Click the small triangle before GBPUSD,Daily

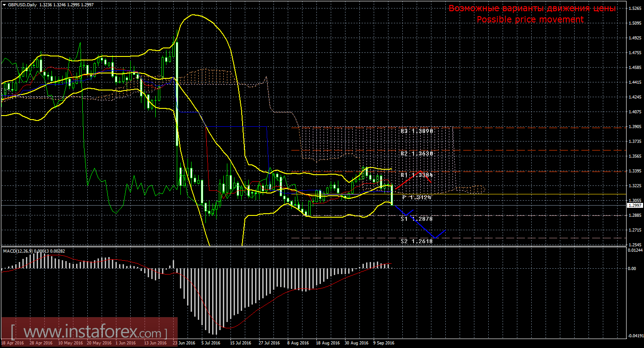(4, 4)
